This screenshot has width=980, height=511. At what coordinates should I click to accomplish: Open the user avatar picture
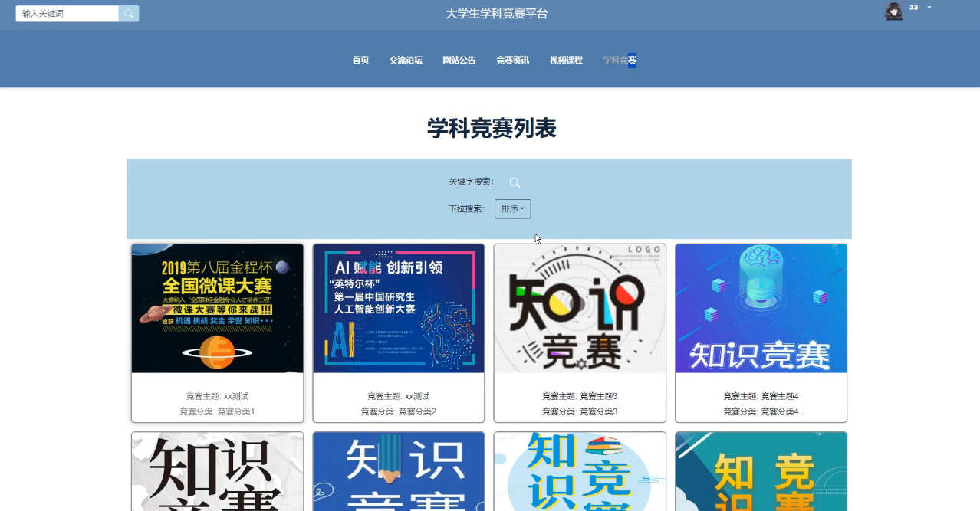[x=894, y=11]
